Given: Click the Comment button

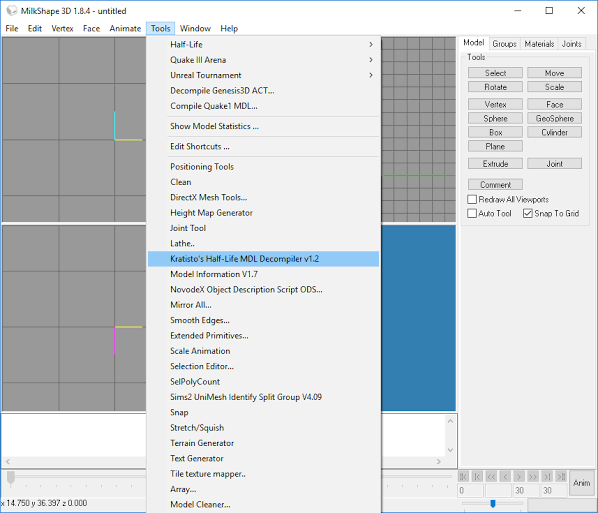Looking at the screenshot, I should pyautogui.click(x=495, y=185).
